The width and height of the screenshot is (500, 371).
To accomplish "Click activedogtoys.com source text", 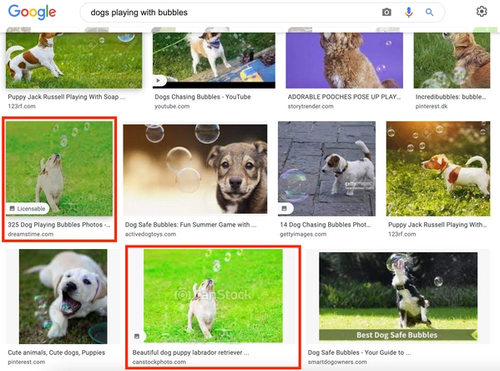I will tap(151, 234).
